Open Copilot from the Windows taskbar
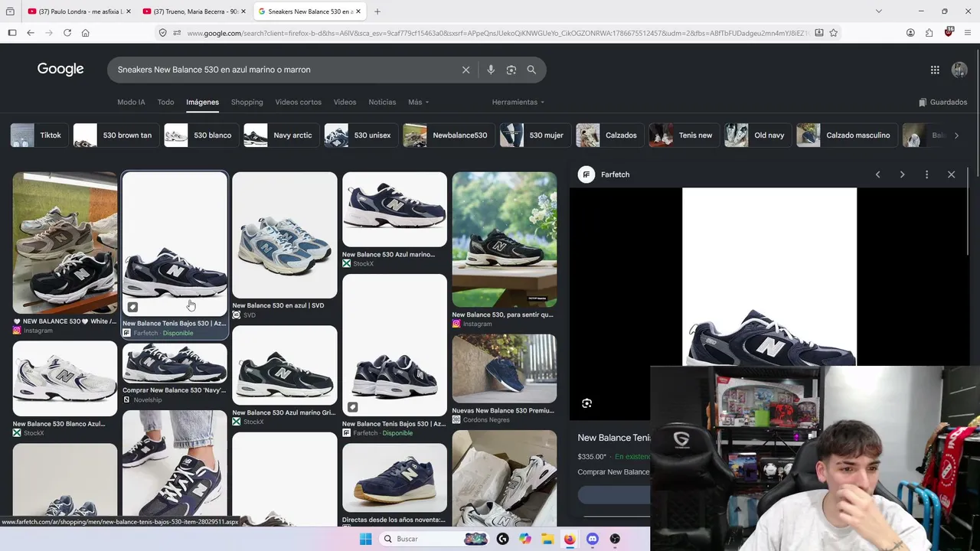 click(x=524, y=539)
